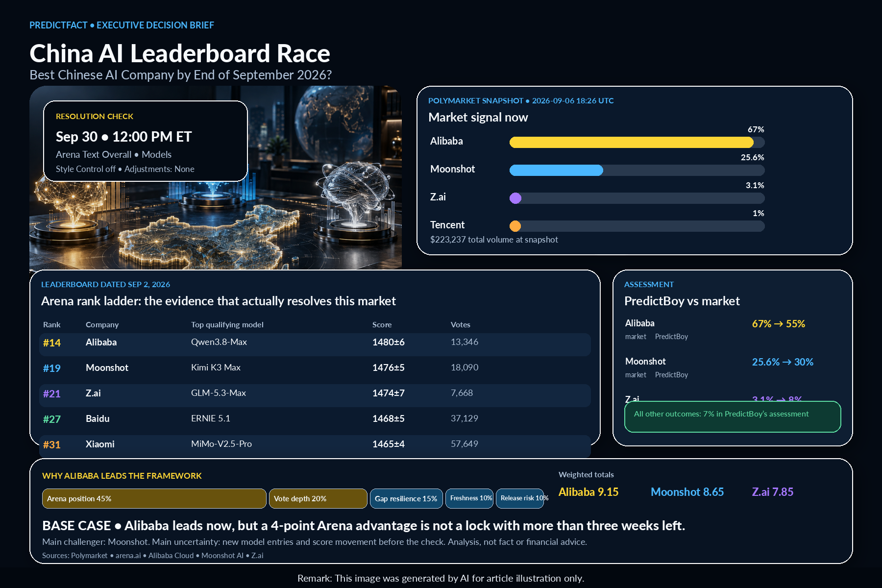The image size is (882, 588).
Task: Click the Moonshot 25.6% blue progress bar
Action: pyautogui.click(x=556, y=170)
